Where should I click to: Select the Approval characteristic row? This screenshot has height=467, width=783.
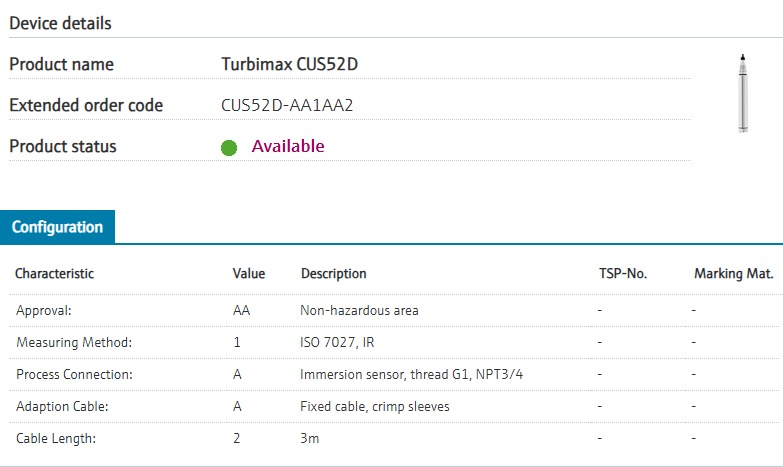[x=44, y=310]
